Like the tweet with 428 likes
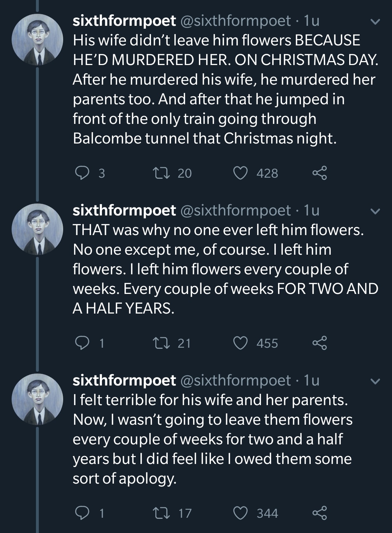The height and width of the screenshot is (533, 392). pos(240,173)
